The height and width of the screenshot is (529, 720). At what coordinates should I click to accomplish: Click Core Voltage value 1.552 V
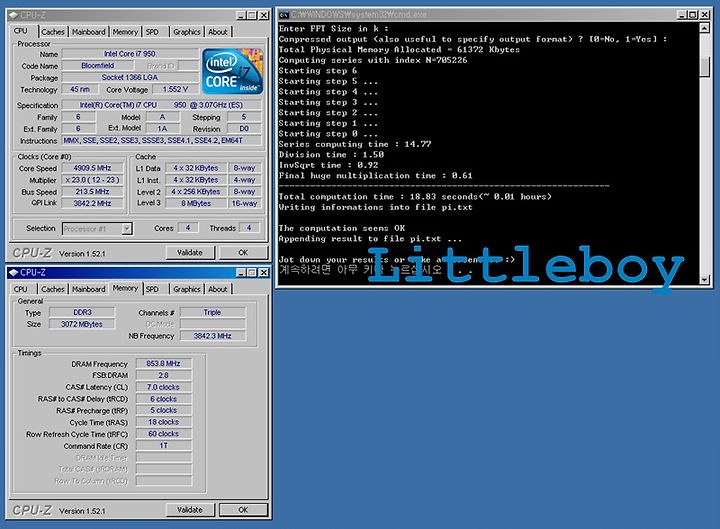(x=175, y=89)
